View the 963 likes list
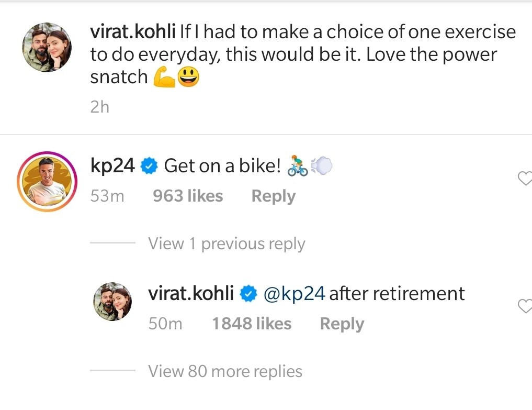This screenshot has height=410, width=532. click(188, 196)
